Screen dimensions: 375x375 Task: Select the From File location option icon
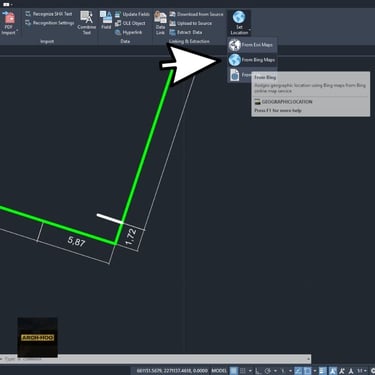point(235,75)
